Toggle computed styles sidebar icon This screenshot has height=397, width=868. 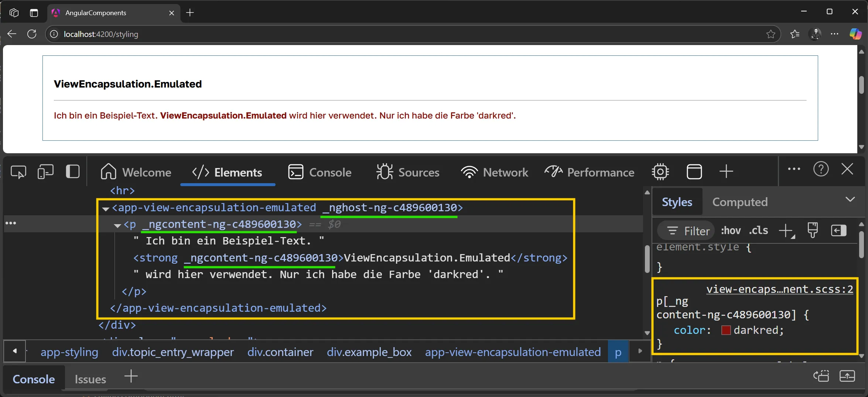point(838,231)
